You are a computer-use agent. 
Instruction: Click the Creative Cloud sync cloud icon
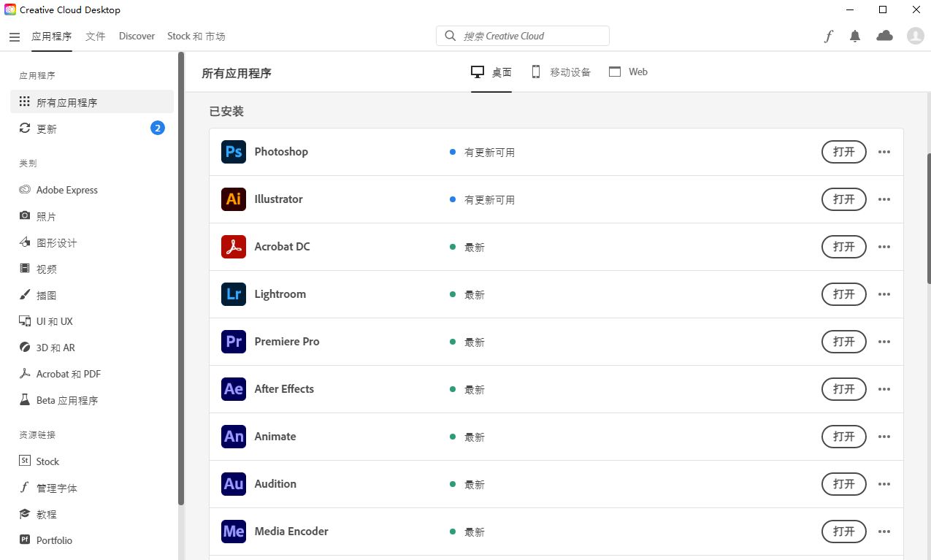pyautogui.click(x=884, y=35)
